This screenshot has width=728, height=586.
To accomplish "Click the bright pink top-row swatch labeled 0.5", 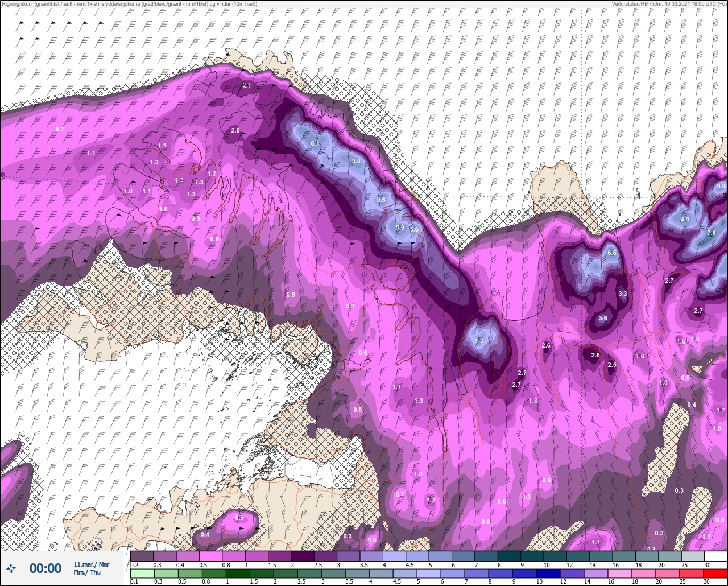I will (x=210, y=556).
